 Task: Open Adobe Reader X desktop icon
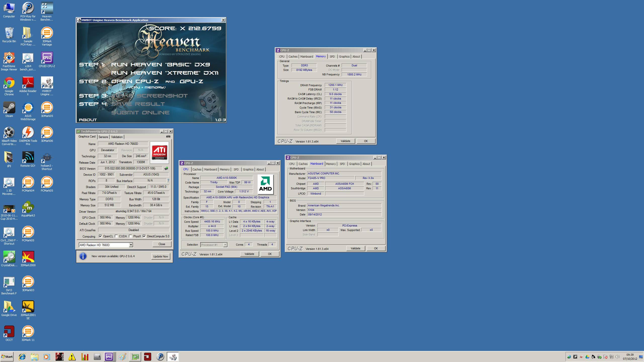tap(28, 86)
